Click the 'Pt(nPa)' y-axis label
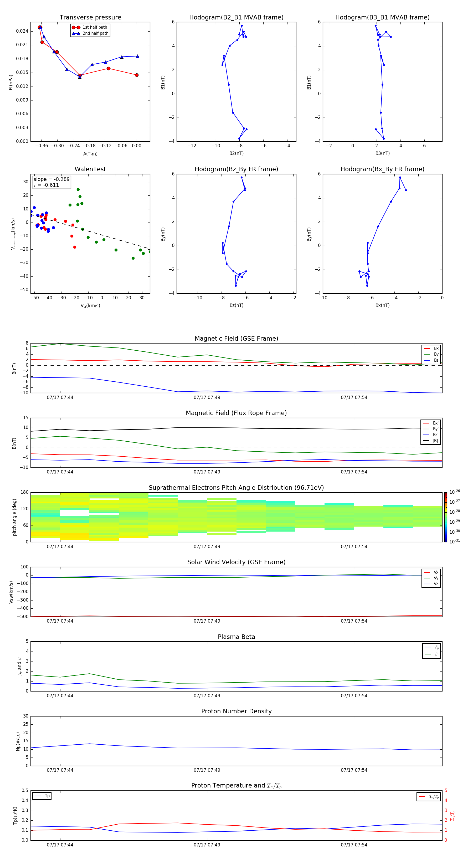The width and height of the screenshot is (473, 868). click(x=11, y=82)
